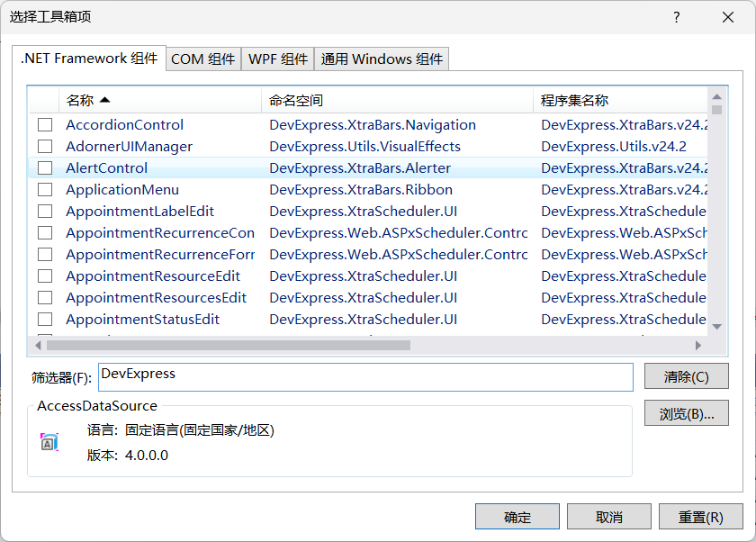Open 浏览(B)... to browse for assemblies

tap(686, 413)
